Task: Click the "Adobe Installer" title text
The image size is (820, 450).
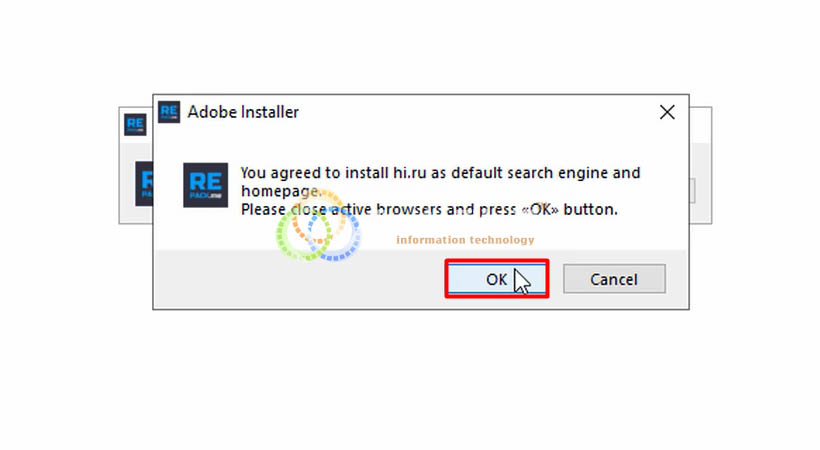Action: pyautogui.click(x=243, y=112)
